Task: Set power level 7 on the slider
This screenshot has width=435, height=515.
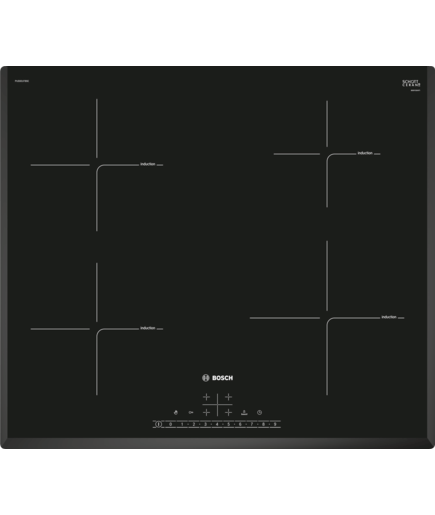Action: pyautogui.click(x=252, y=424)
